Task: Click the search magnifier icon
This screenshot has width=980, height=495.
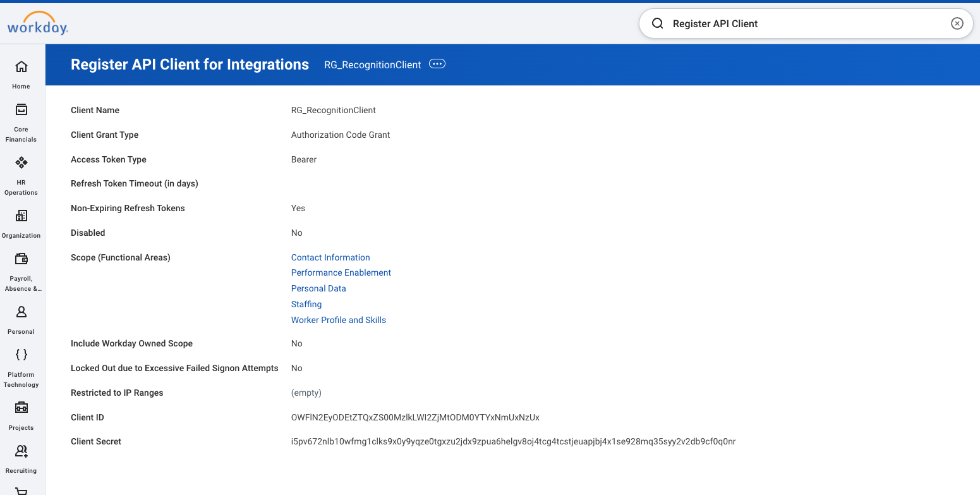Action: point(658,23)
